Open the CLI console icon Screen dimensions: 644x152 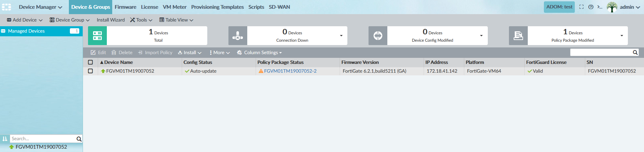[600, 7]
